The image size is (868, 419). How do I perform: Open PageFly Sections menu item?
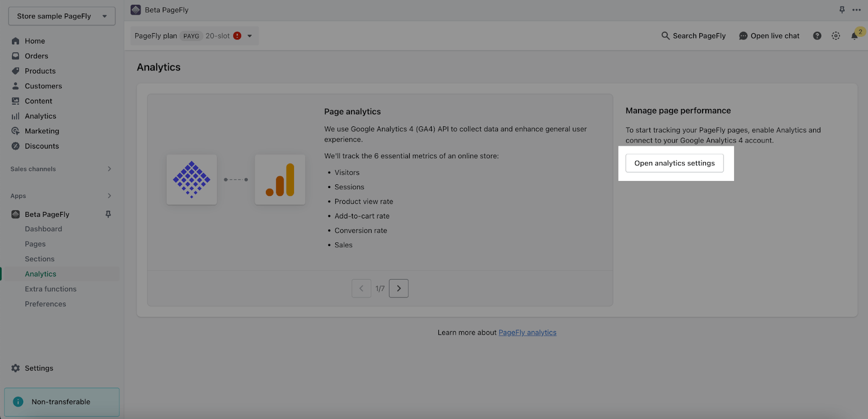(40, 259)
